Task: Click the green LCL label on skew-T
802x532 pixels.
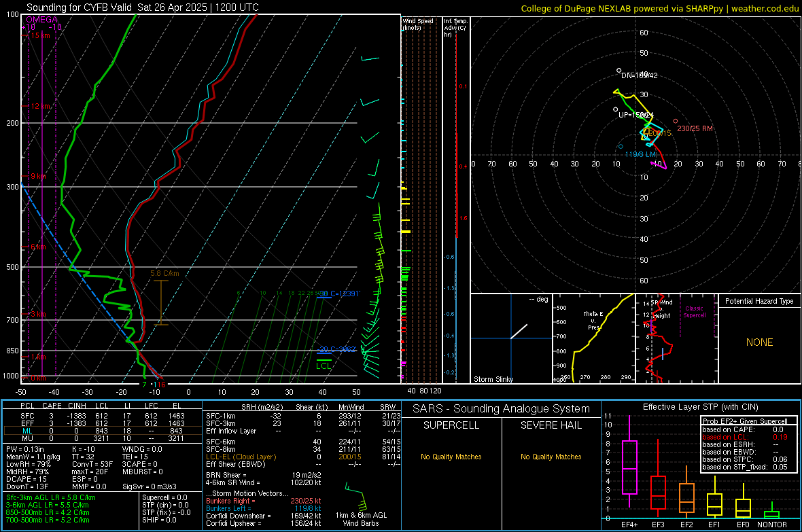Action: pos(324,366)
